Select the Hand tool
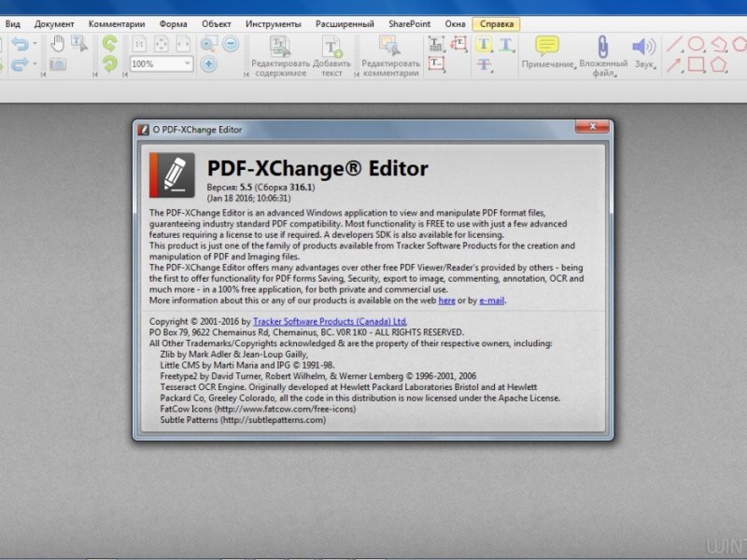 tap(58, 44)
